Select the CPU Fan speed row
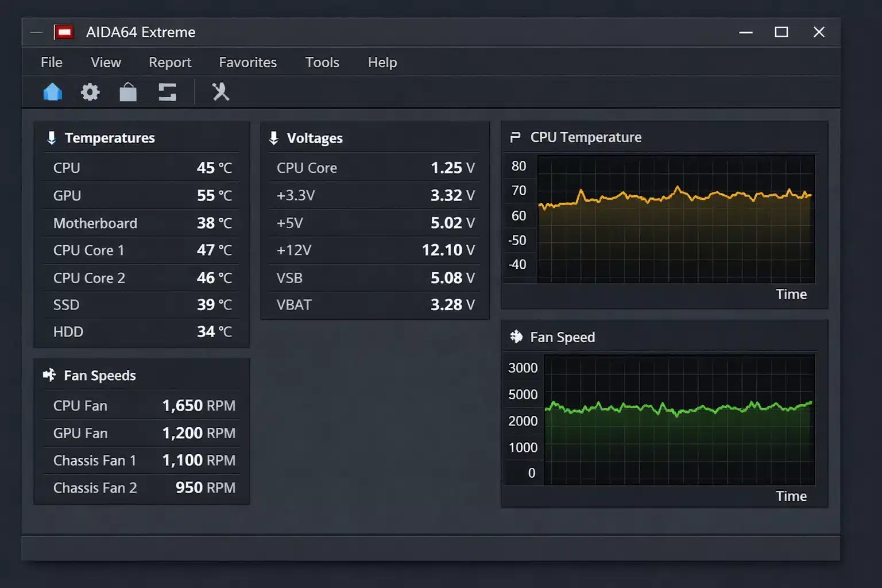The width and height of the screenshot is (882, 588). pyautogui.click(x=141, y=405)
